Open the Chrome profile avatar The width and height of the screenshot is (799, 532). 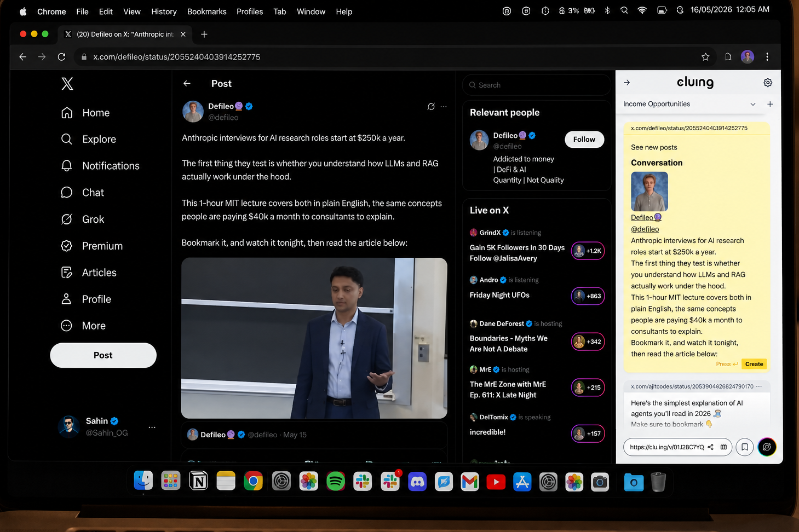tap(748, 57)
